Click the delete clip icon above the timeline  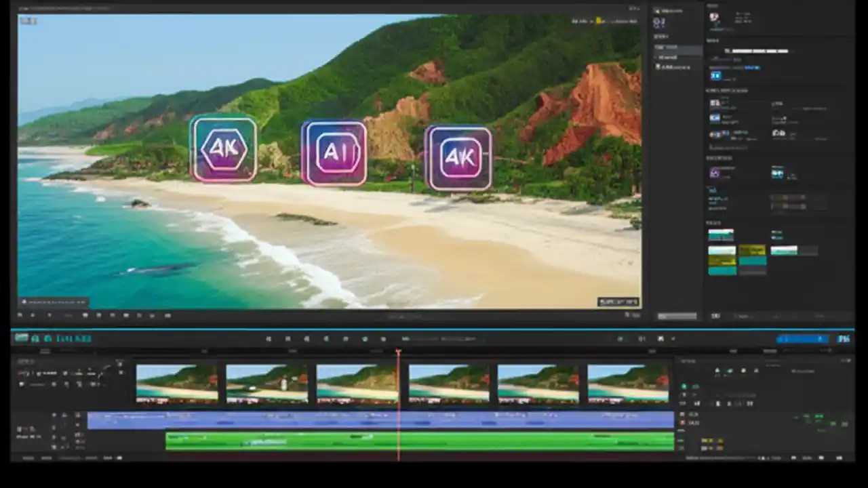[x=382, y=338]
